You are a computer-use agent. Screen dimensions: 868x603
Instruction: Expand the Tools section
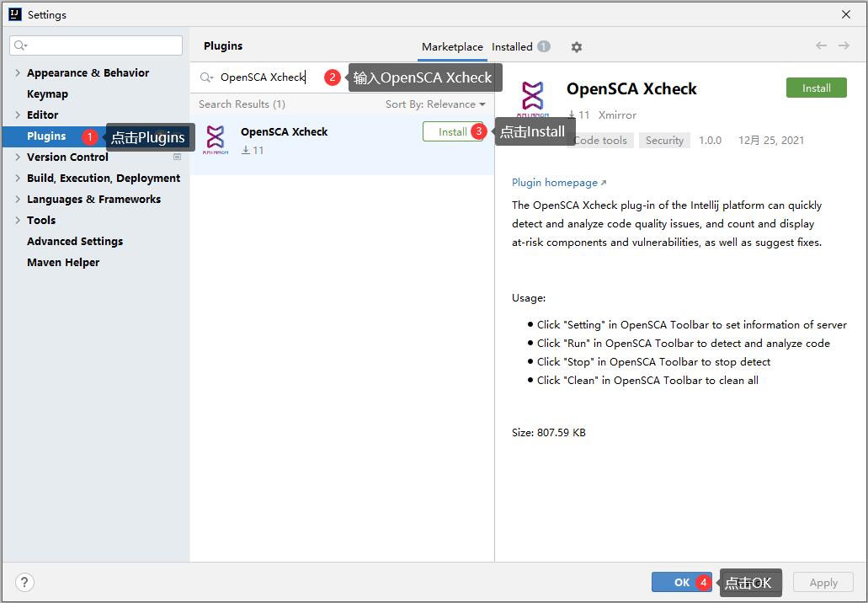pos(18,220)
